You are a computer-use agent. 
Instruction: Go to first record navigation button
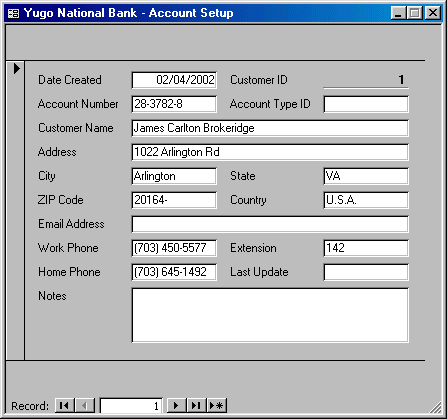point(64,405)
